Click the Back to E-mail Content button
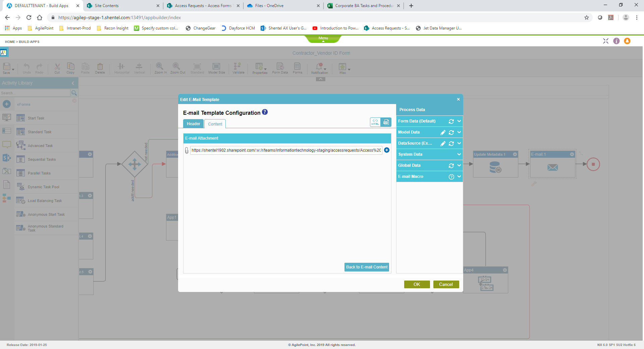The height and width of the screenshot is (349, 644). coord(367,267)
